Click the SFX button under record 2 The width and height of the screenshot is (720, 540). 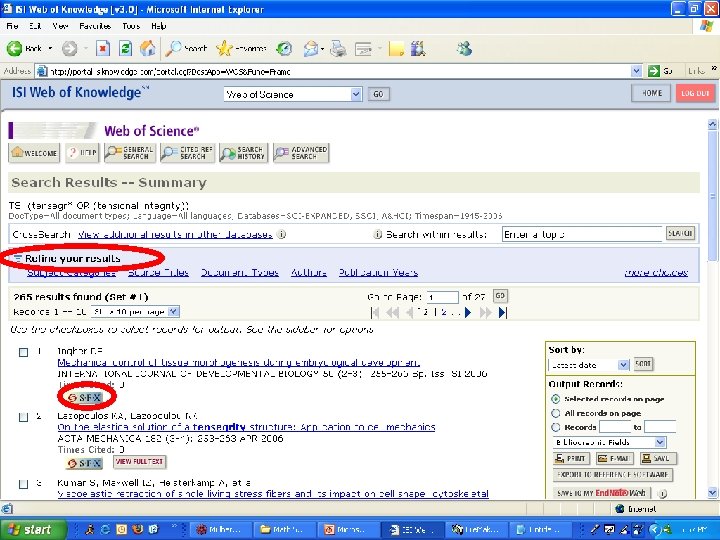pos(84,463)
